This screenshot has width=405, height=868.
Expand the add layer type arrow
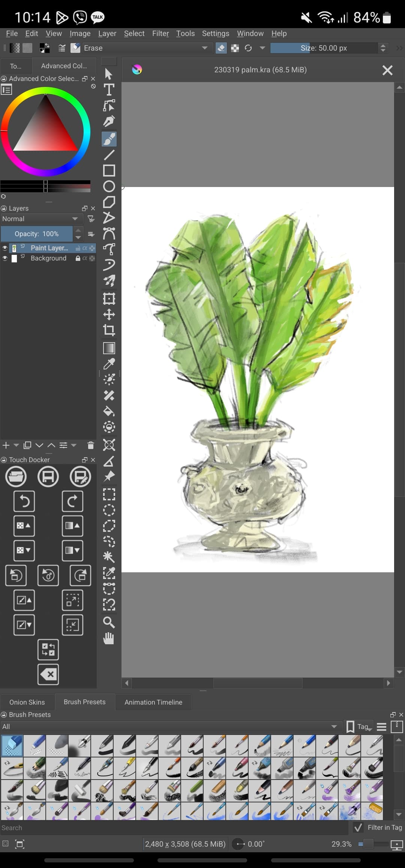[16, 445]
